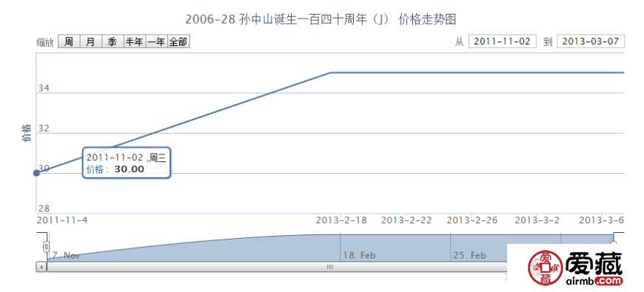Click the 价格 y-axis title

tap(27, 132)
